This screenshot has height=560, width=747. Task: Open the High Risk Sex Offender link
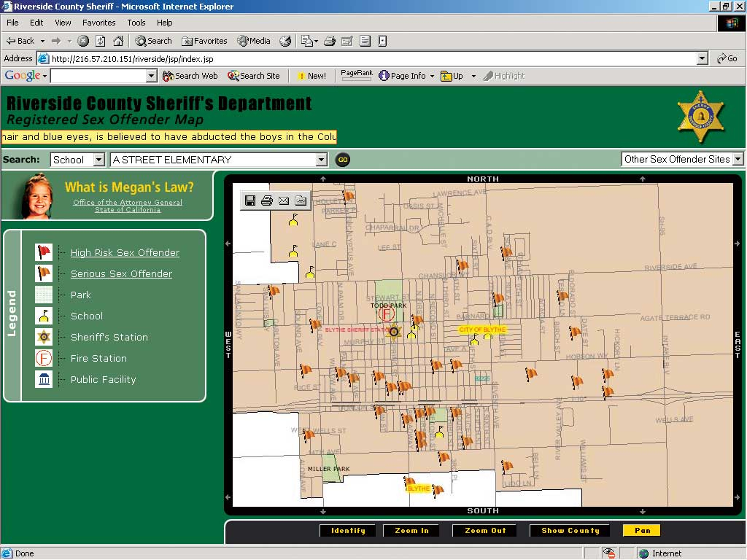coord(125,253)
